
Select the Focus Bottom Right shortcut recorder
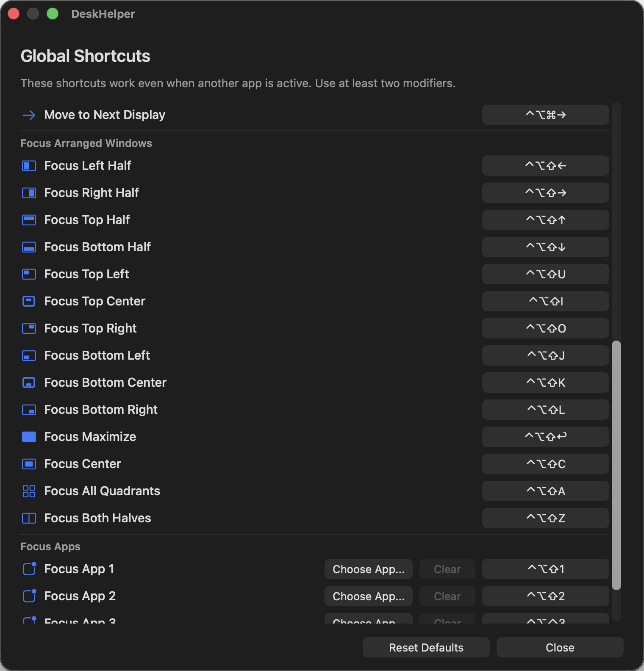[546, 410]
